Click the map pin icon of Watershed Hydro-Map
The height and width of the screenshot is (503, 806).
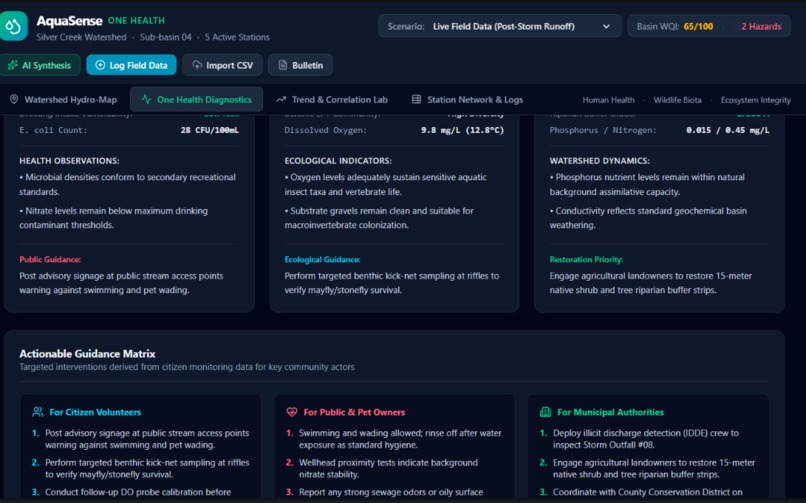[14, 99]
